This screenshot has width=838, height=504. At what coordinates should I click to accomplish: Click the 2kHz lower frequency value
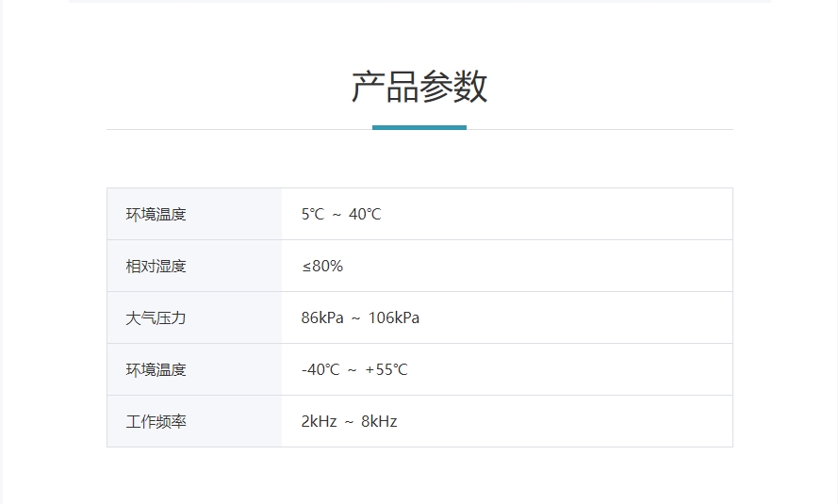319,421
